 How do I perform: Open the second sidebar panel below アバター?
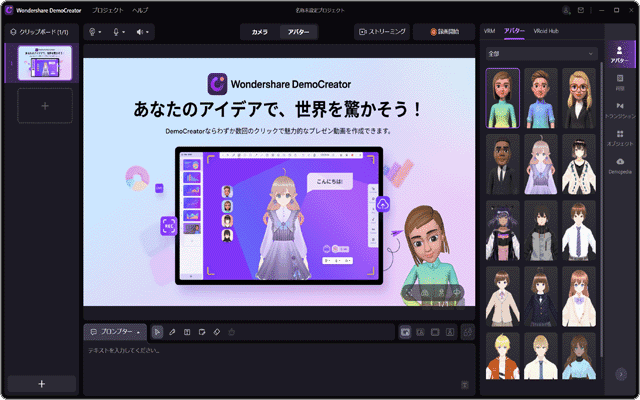620,82
